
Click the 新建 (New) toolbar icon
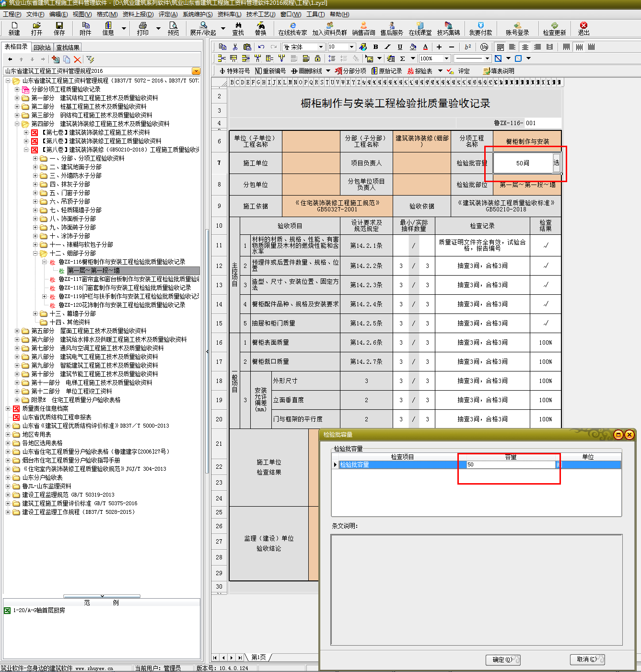[14, 28]
